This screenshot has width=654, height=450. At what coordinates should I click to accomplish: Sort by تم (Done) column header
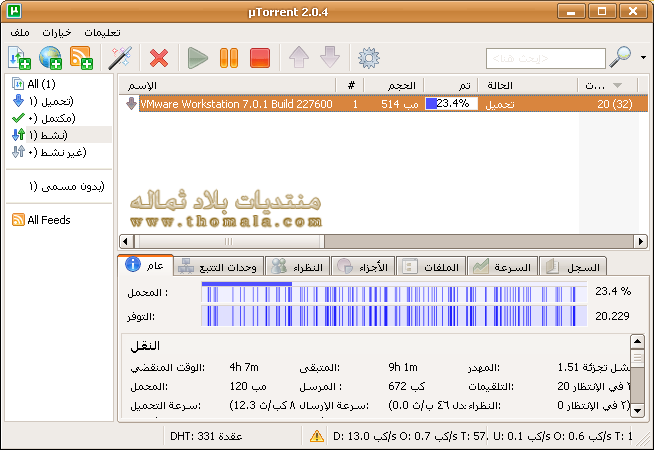pos(451,85)
